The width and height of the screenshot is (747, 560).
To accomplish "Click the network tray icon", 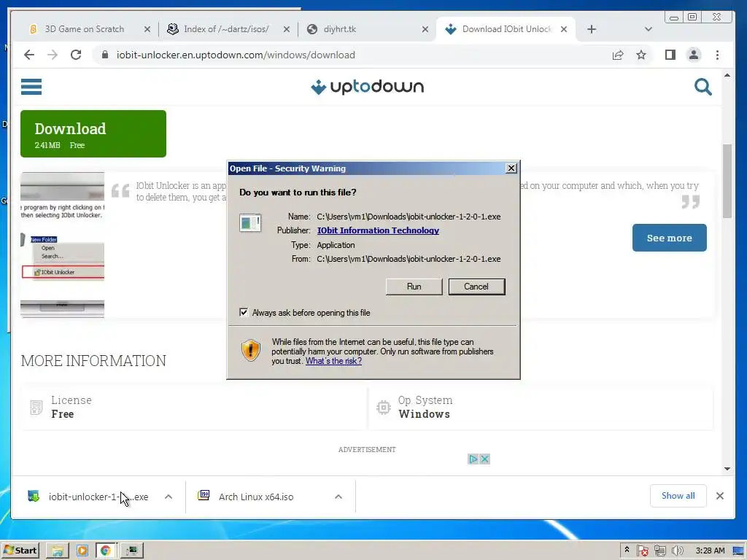I will tap(659, 551).
